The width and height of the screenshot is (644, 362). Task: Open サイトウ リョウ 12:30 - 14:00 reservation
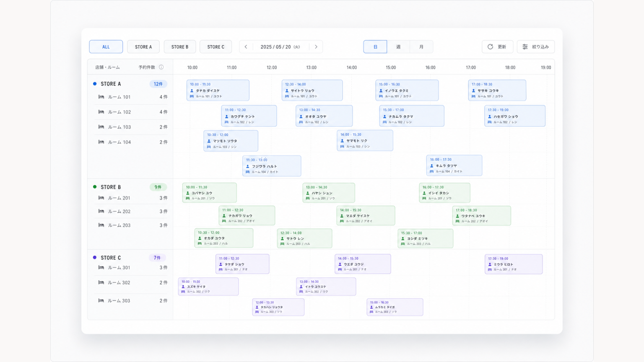tap(312, 90)
